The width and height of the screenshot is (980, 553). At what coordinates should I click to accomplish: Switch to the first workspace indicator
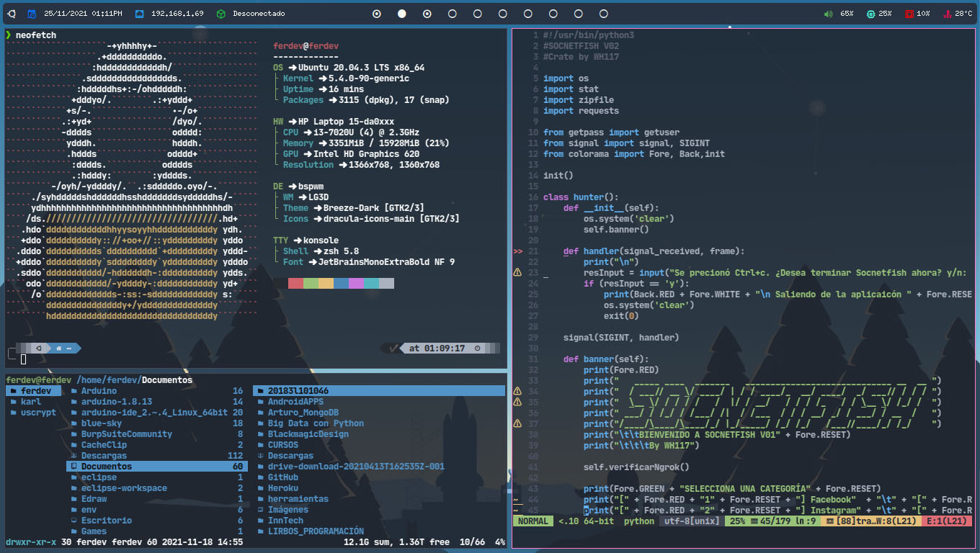pos(377,14)
